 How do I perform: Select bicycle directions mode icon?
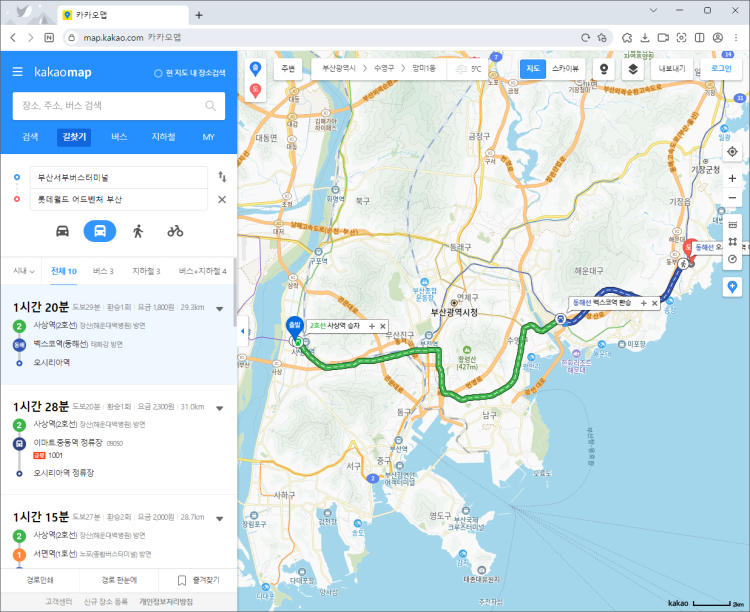coord(175,232)
